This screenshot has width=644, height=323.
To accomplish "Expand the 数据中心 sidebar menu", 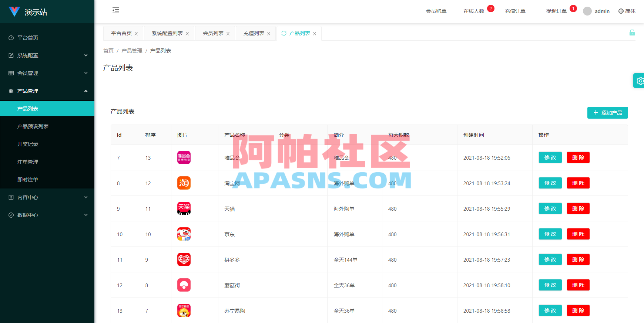I will coord(47,215).
